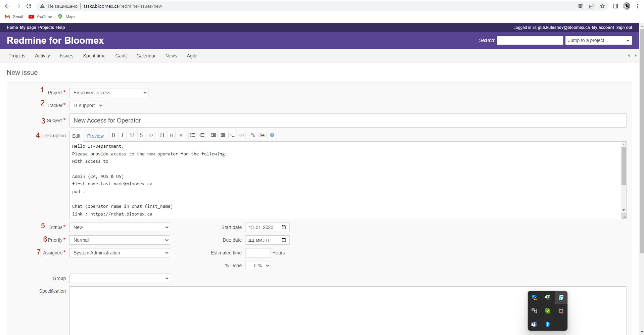This screenshot has width=644, height=335.
Task: Apply strikethrough to description text
Action: point(141,135)
